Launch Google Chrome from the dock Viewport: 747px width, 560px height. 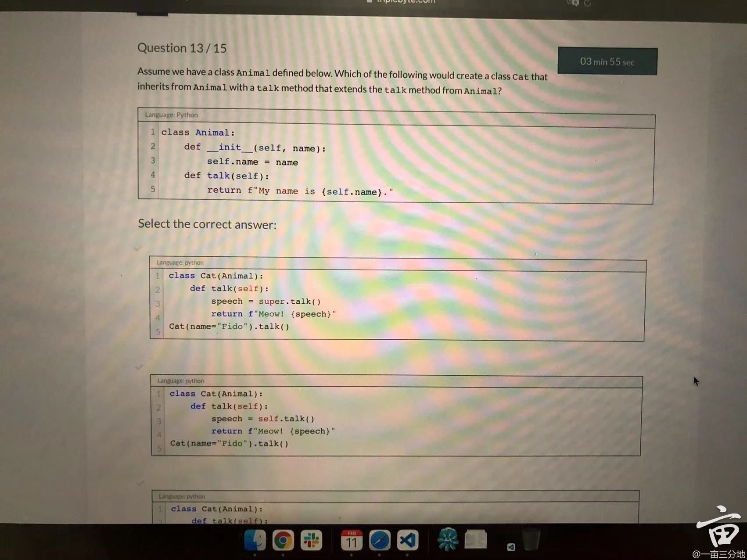pyautogui.click(x=283, y=540)
